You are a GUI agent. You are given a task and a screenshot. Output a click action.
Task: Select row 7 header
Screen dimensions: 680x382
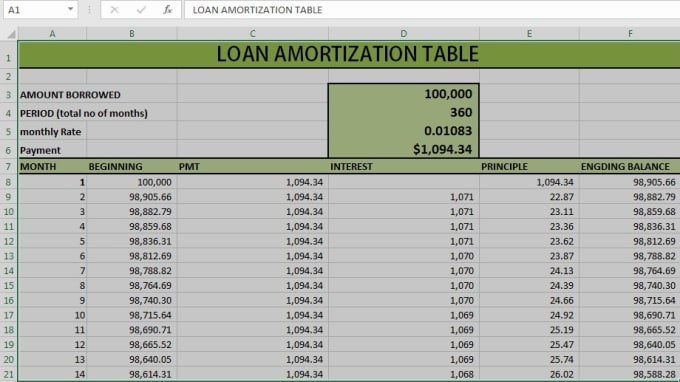(x=8, y=167)
